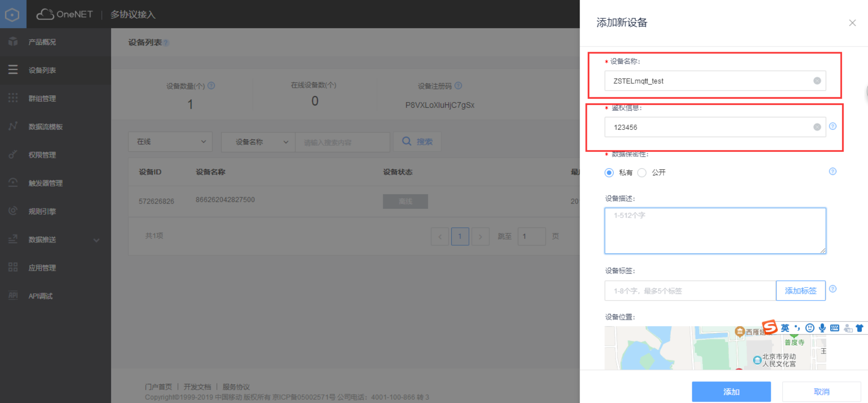
Task: Click the 设备名称 input with ZSTELmqtt_test
Action: (715, 81)
